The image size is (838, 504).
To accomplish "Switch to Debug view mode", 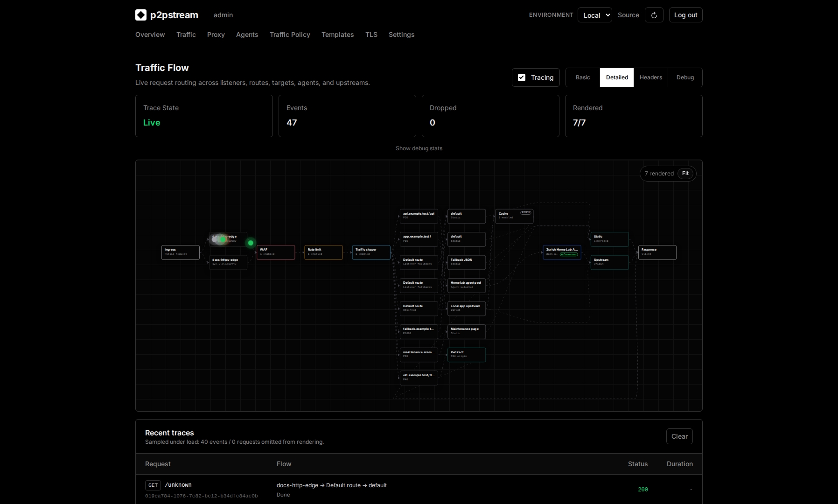I will click(685, 77).
